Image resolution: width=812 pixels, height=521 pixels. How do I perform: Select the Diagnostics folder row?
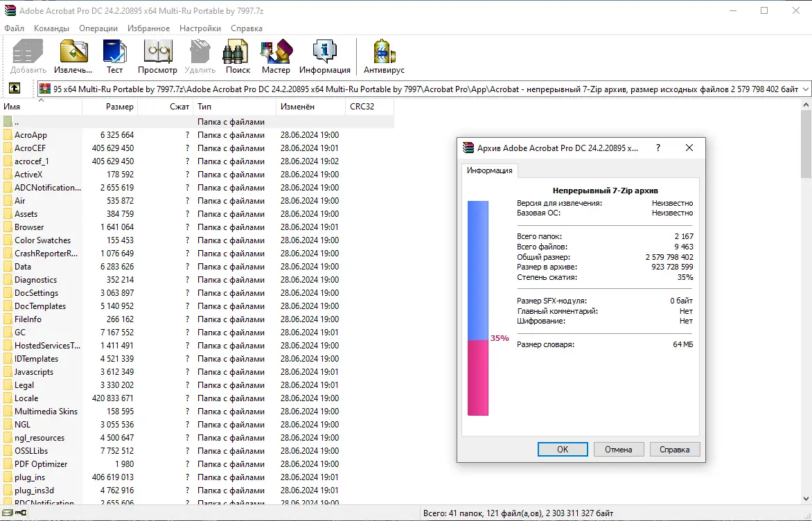tap(197, 280)
